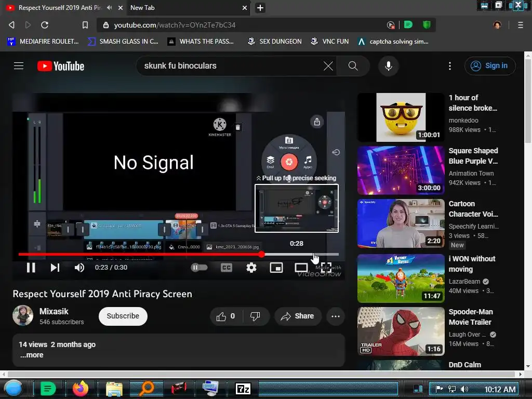Close the New Tab tab
The image size is (532, 399).
tap(245, 7)
